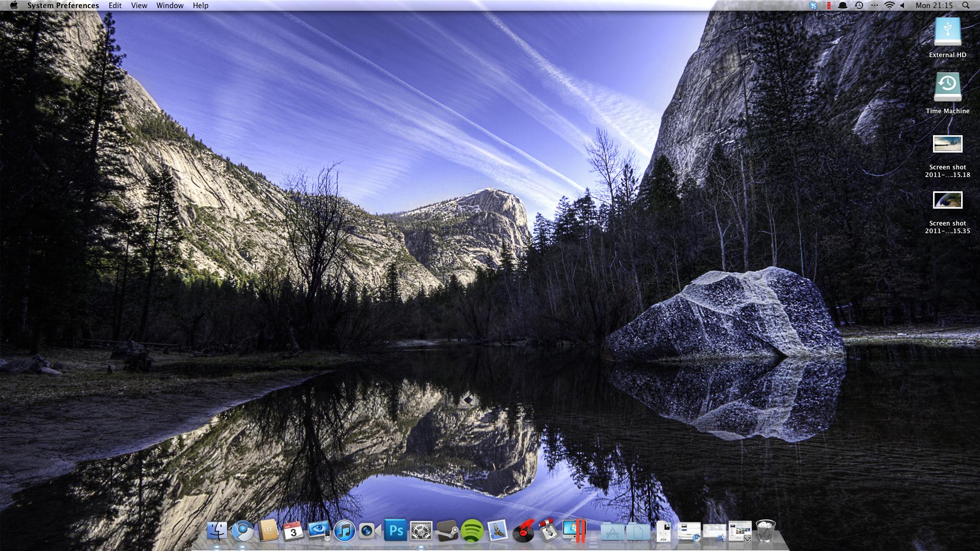Image resolution: width=980 pixels, height=551 pixels.
Task: Open the Spotlight search magnifier
Action: pyautogui.click(x=966, y=6)
